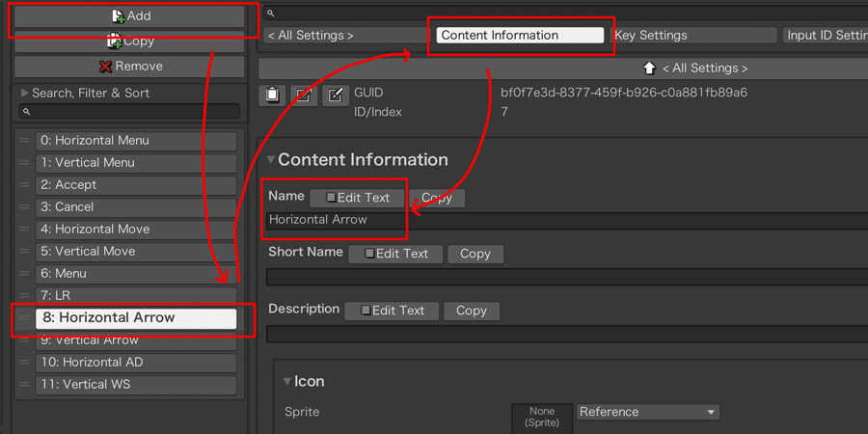Open the Key Settings tab

[693, 36]
